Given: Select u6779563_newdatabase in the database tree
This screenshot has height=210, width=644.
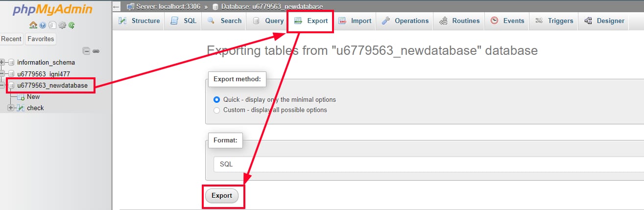Looking at the screenshot, I should click(52, 86).
